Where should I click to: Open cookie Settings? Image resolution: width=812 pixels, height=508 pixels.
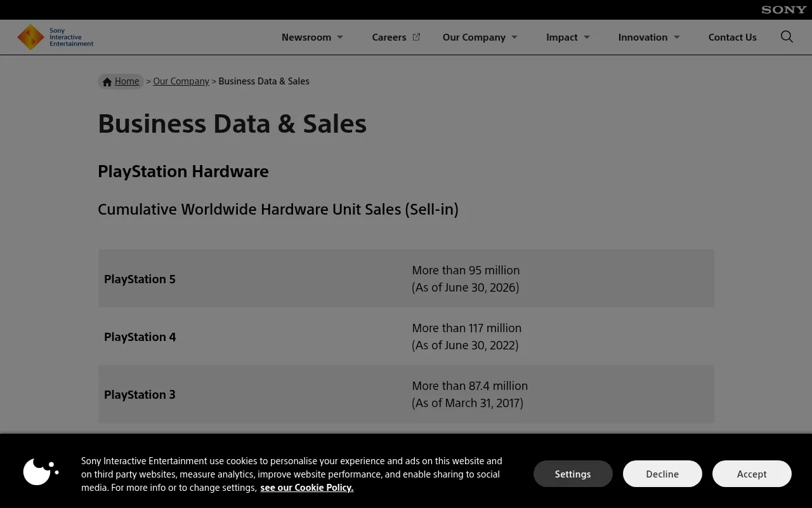pos(573,474)
